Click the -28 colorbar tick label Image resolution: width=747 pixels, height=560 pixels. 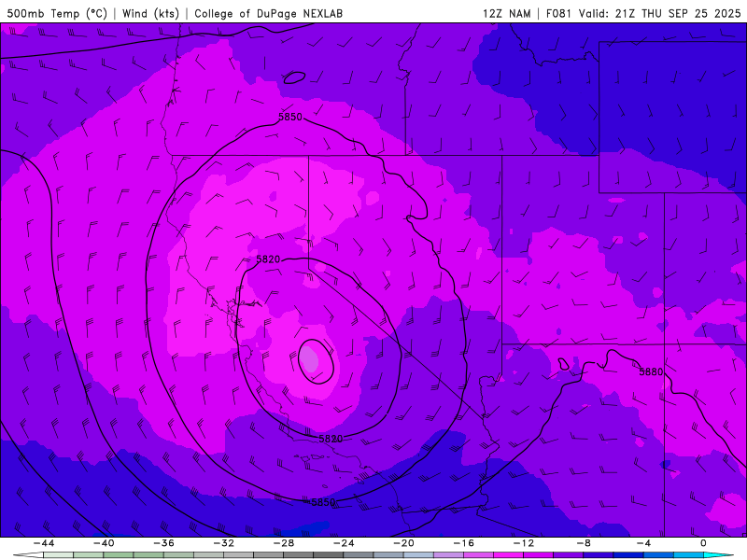[x=284, y=543]
